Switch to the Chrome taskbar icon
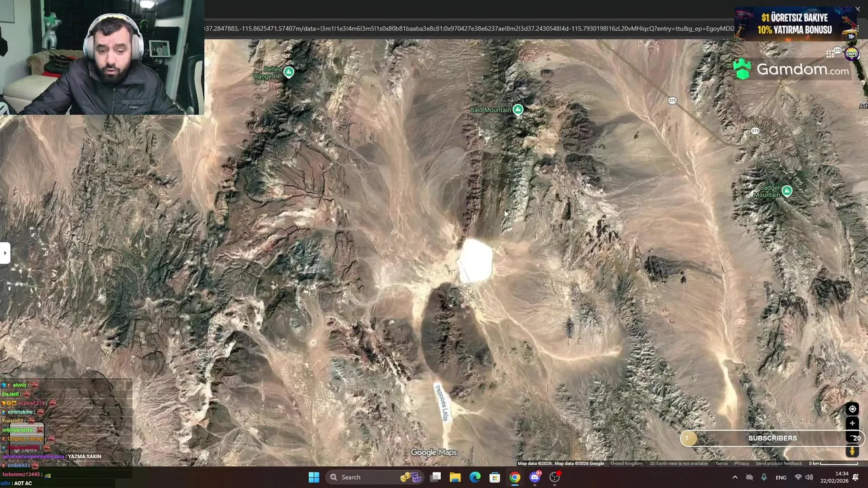The width and height of the screenshot is (868, 488). point(515,477)
